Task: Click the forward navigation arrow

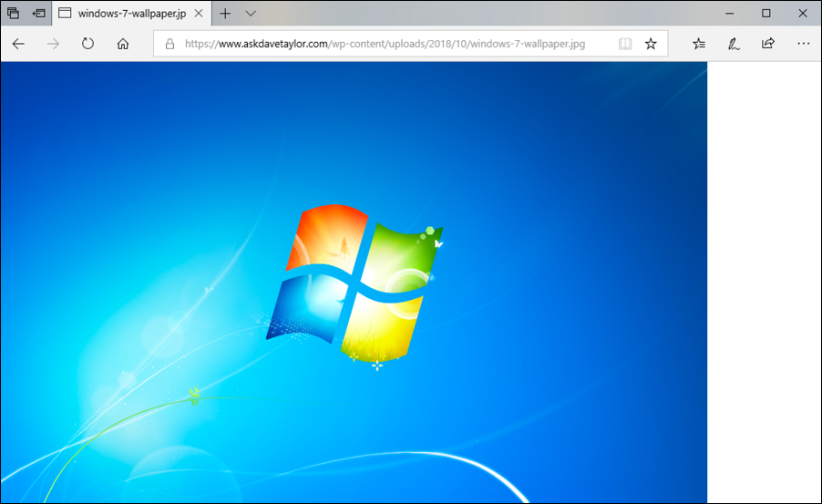Action: tap(53, 43)
